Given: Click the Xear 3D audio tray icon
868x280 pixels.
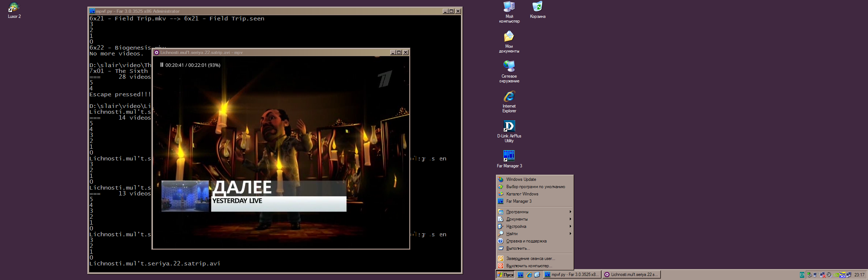Looking at the screenshot, I should click(x=842, y=275).
